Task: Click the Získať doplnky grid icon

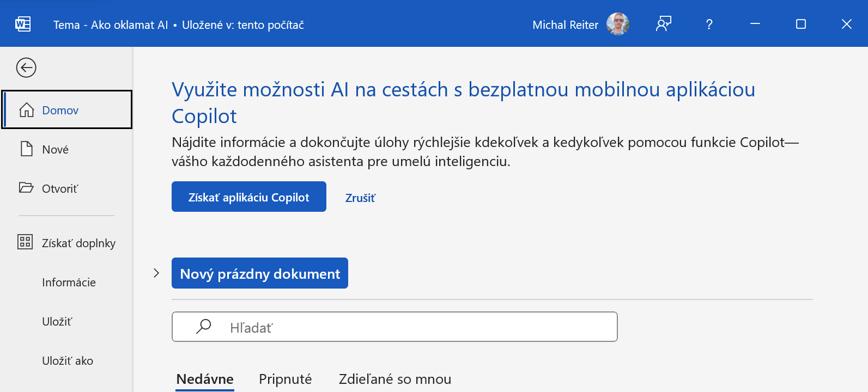Action: coord(25,242)
